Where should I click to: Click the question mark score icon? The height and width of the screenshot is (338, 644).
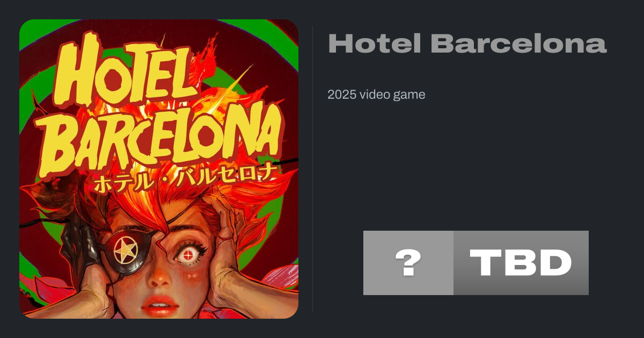(408, 263)
